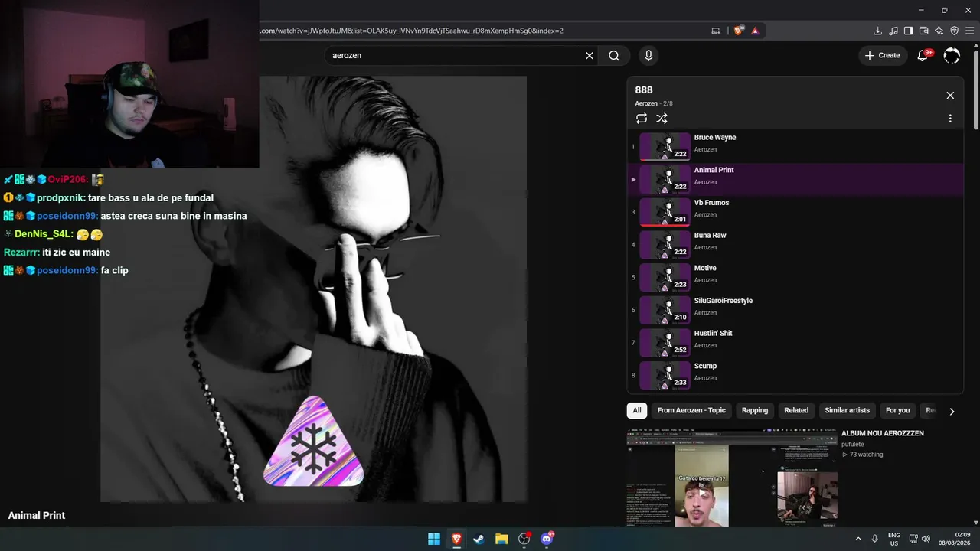Click the install app icon in address bar

coord(716,31)
